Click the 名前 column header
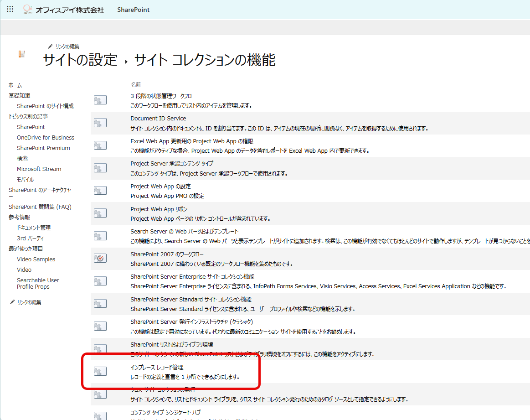Viewport: 530px width, 420px height. 136,85
